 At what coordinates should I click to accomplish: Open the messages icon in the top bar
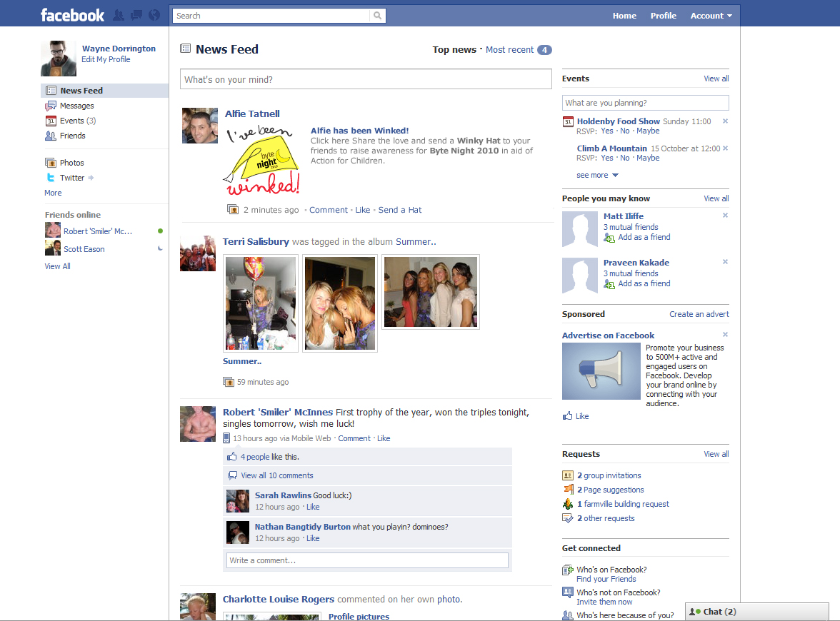136,14
